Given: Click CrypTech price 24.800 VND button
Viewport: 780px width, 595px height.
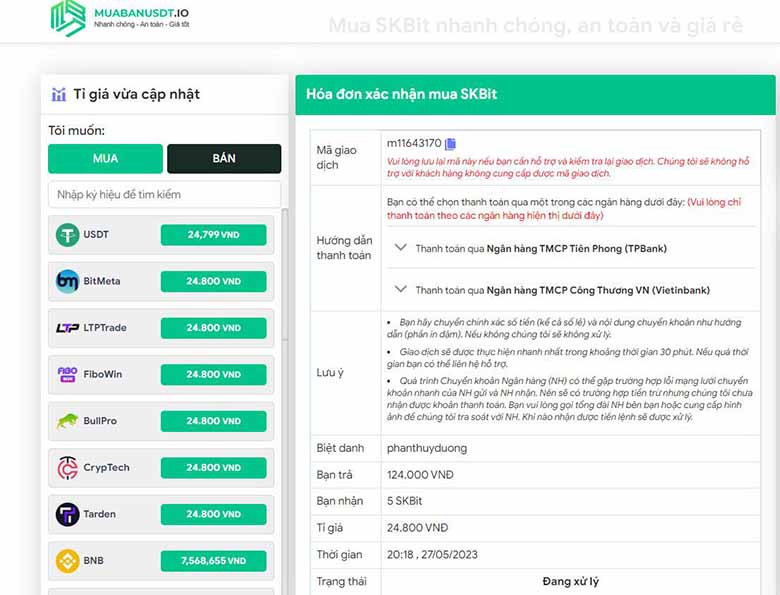Looking at the screenshot, I should pos(213,468).
